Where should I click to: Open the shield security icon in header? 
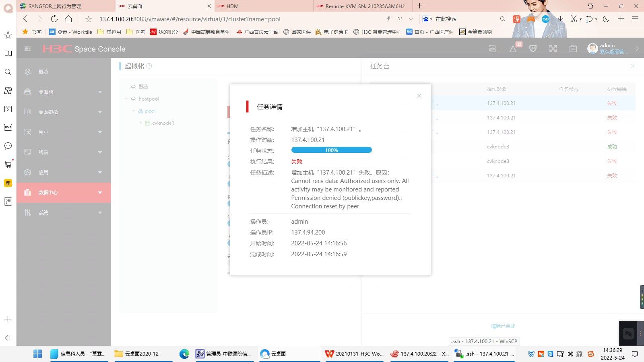point(533,49)
